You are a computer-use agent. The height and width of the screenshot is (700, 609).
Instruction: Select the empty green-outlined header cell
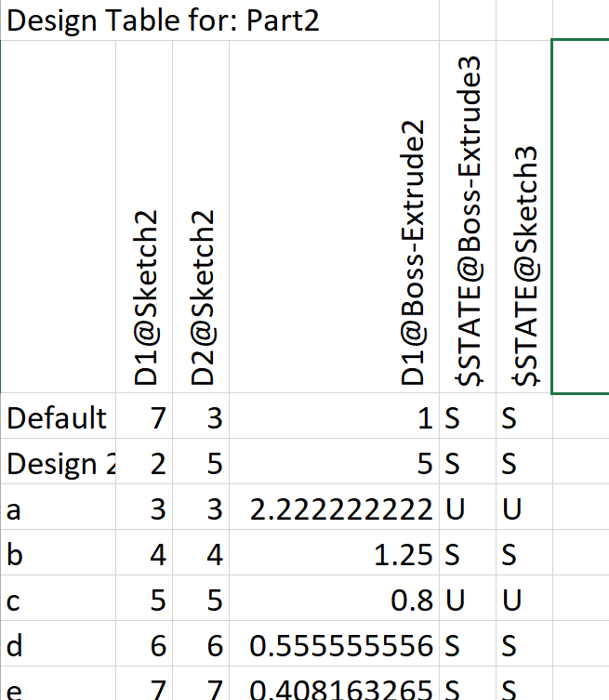click(x=580, y=217)
